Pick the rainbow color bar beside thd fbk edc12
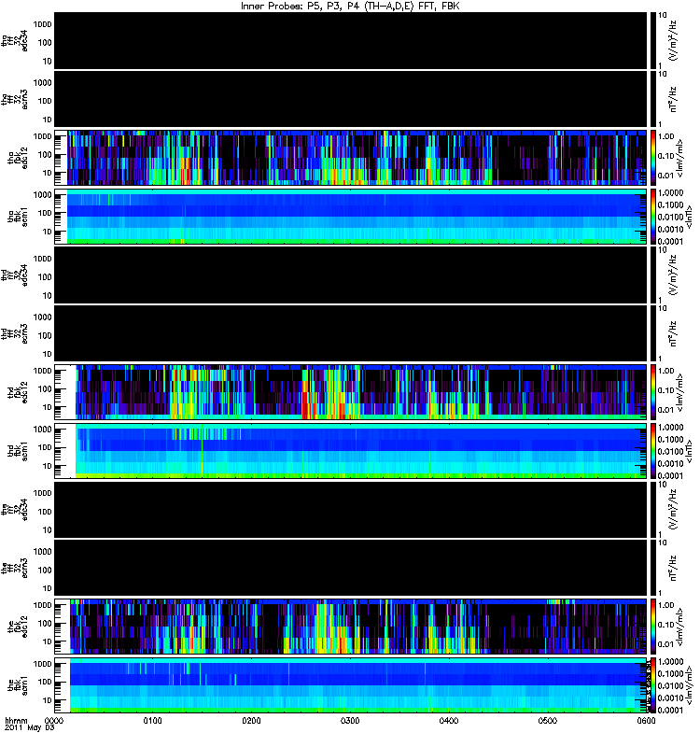The image size is (700, 747). (653, 392)
